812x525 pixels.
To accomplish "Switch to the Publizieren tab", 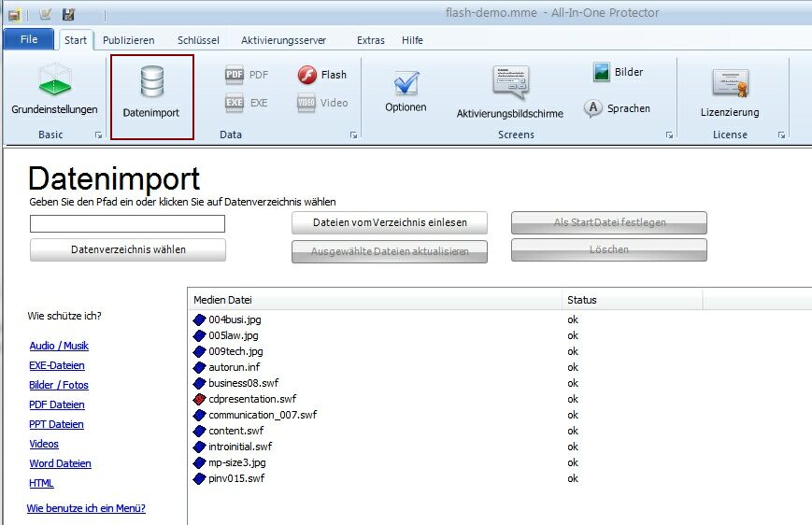I will click(x=129, y=40).
